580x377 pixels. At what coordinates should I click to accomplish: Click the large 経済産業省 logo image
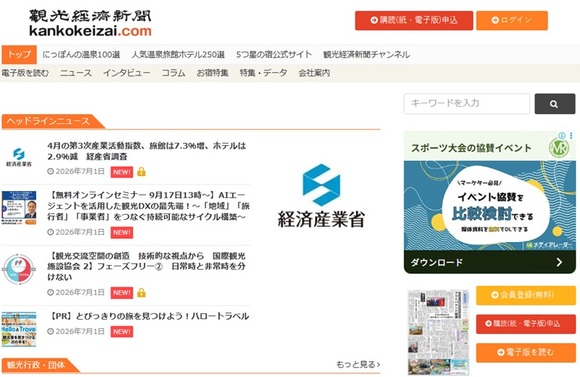pos(321,196)
